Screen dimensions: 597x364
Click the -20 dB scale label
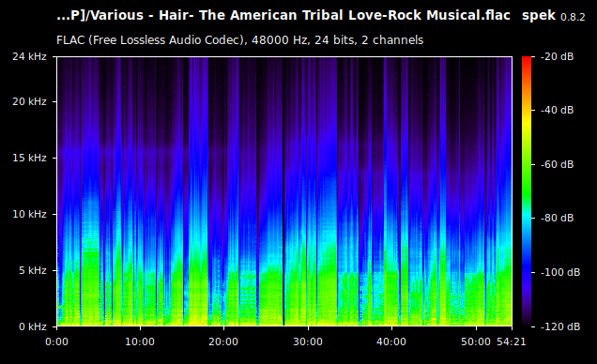click(557, 56)
